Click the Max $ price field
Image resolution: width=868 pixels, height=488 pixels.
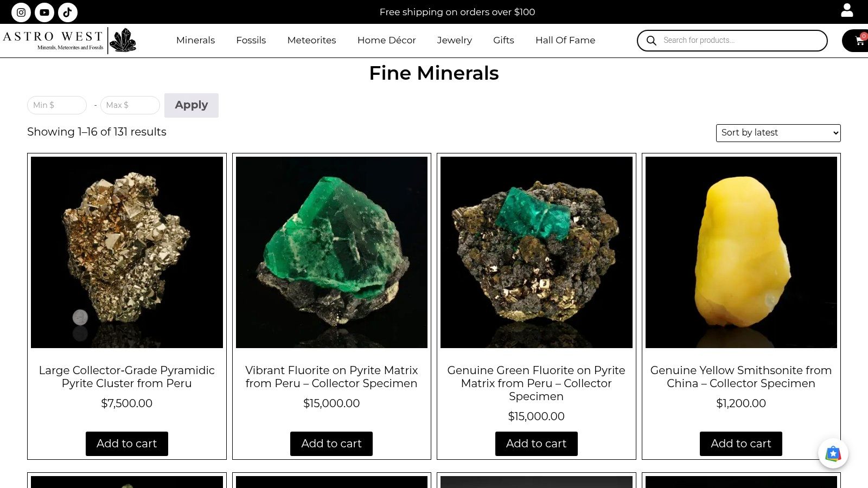click(x=130, y=105)
